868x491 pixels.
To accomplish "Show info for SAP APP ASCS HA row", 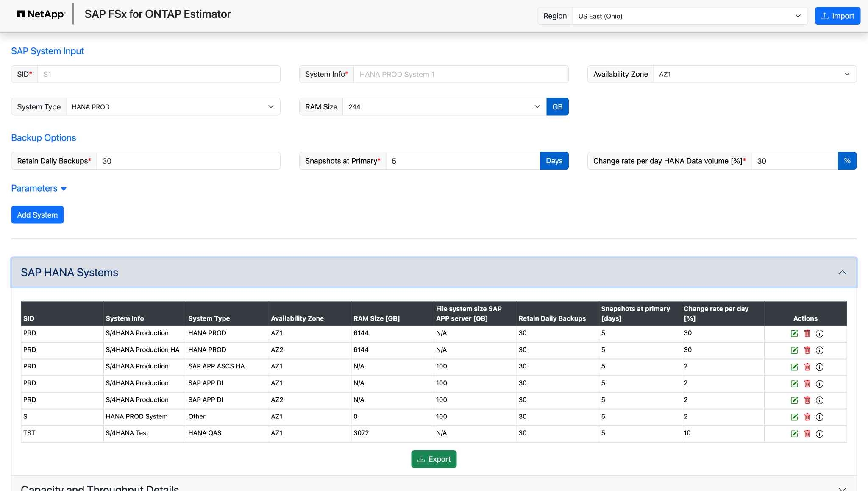I will tap(820, 367).
